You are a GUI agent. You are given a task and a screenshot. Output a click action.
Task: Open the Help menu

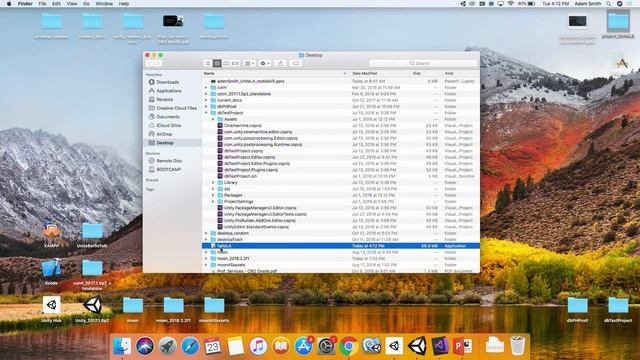point(124,4)
